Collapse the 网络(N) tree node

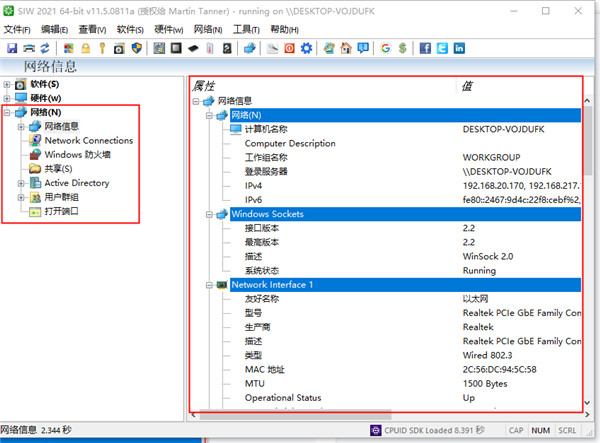[8, 112]
